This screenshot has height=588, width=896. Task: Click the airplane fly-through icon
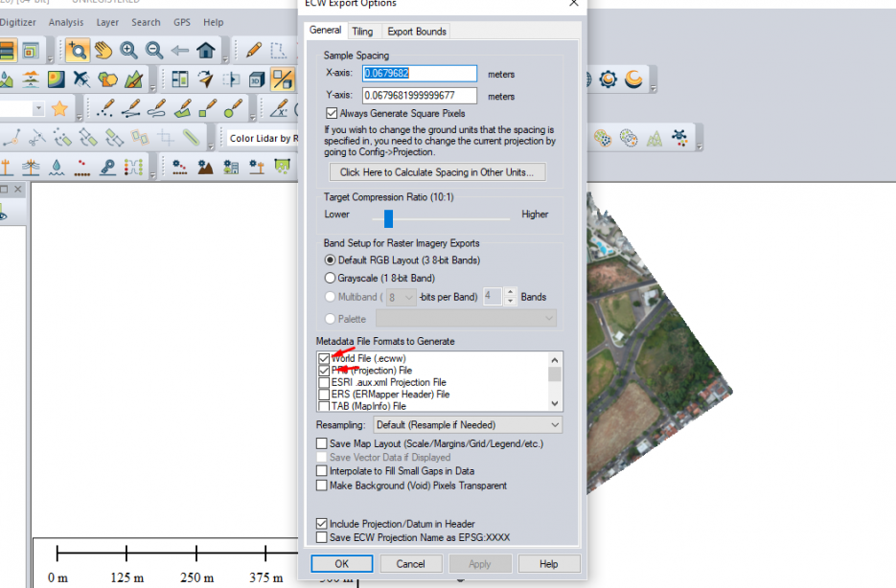[x=81, y=79]
